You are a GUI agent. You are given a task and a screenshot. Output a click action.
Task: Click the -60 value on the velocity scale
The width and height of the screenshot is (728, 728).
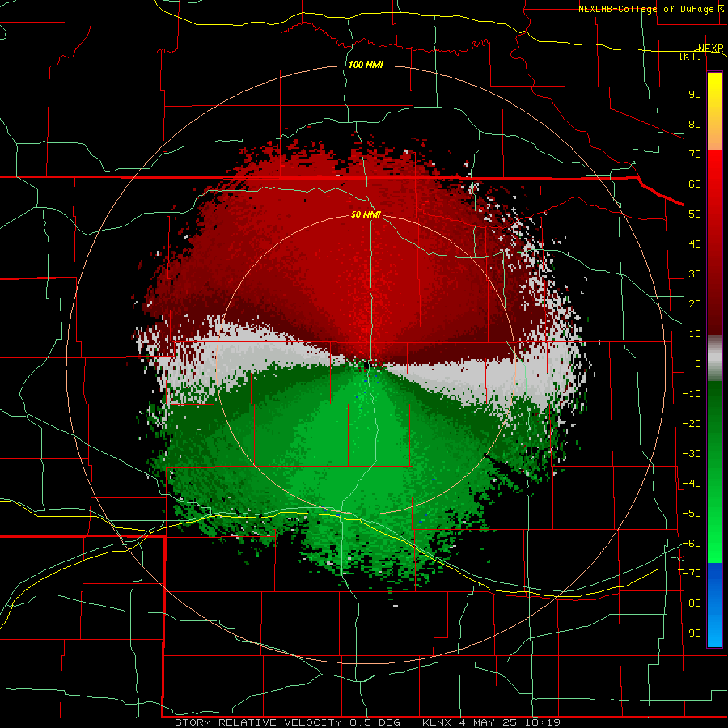pos(692,544)
